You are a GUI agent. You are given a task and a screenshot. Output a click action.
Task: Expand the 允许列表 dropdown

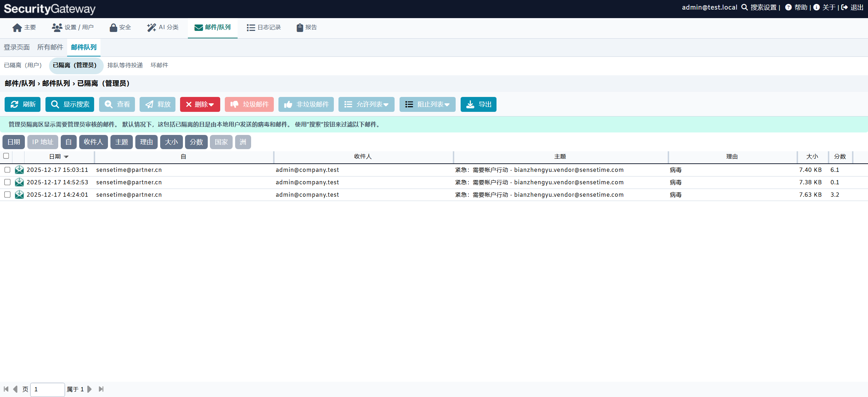[366, 104]
